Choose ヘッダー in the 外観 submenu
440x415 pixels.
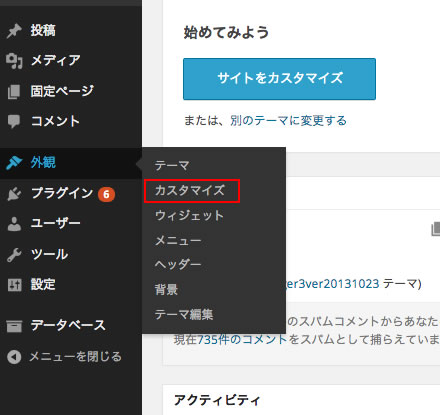click(x=178, y=265)
